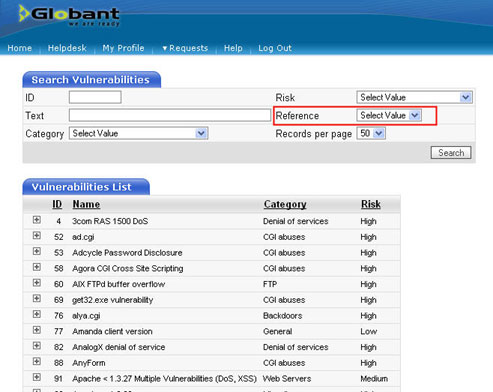Click AIX FTPd buffer overflow text
Viewport: 493px width, 392px height.
(x=119, y=284)
